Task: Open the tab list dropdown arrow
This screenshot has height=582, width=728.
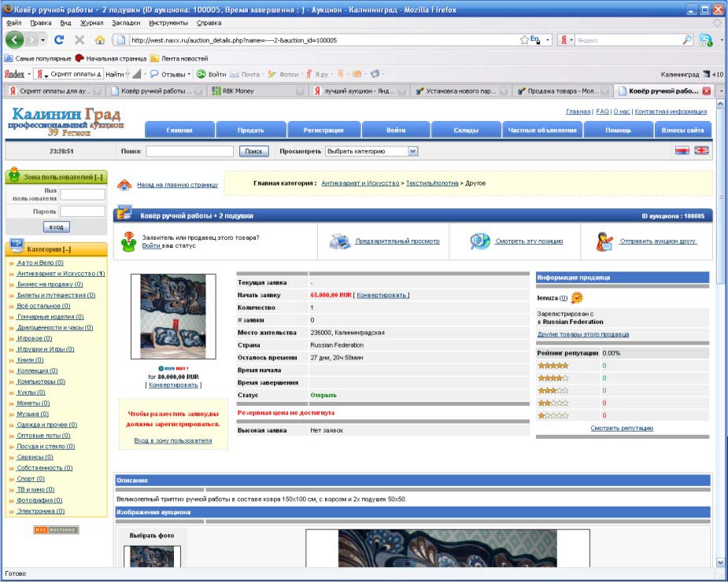Action: pyautogui.click(x=721, y=91)
